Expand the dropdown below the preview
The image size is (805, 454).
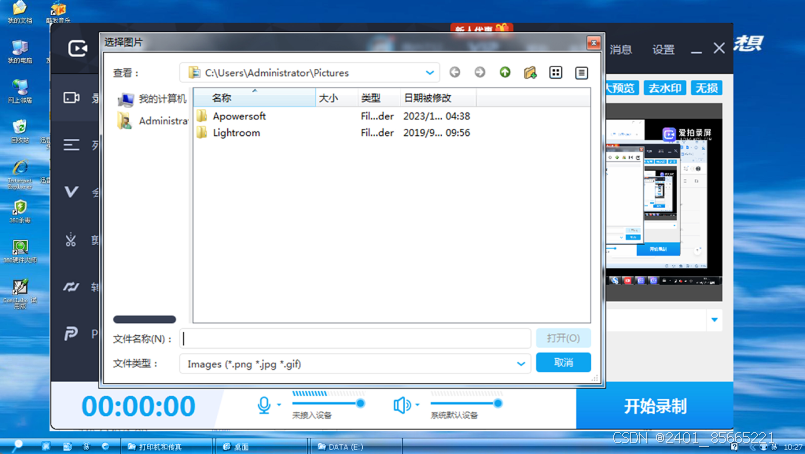[714, 319]
